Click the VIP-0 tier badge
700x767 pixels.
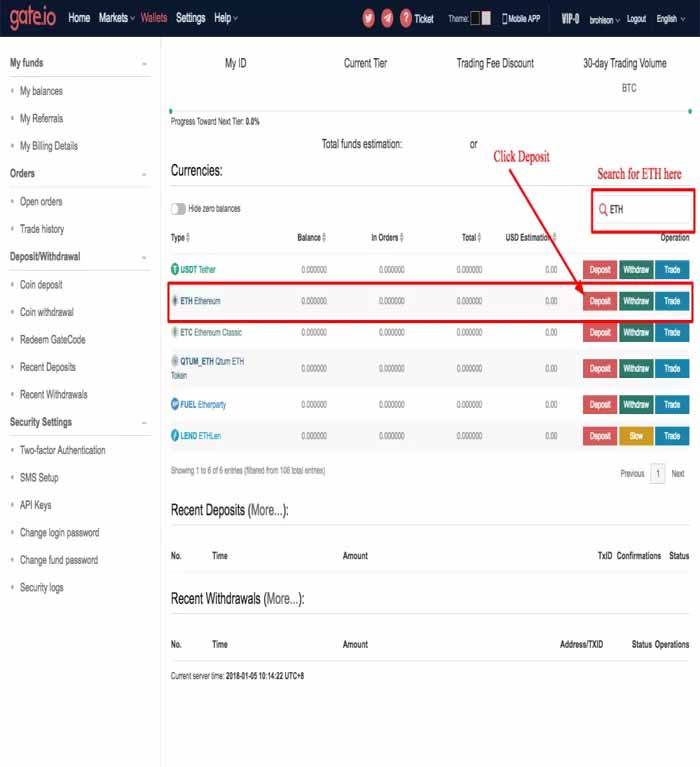(x=570, y=19)
